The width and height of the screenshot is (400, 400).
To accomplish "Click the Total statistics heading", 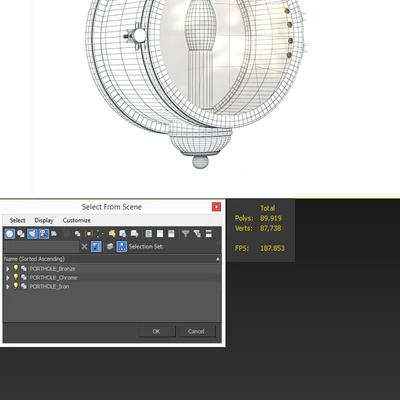I will tap(268, 208).
